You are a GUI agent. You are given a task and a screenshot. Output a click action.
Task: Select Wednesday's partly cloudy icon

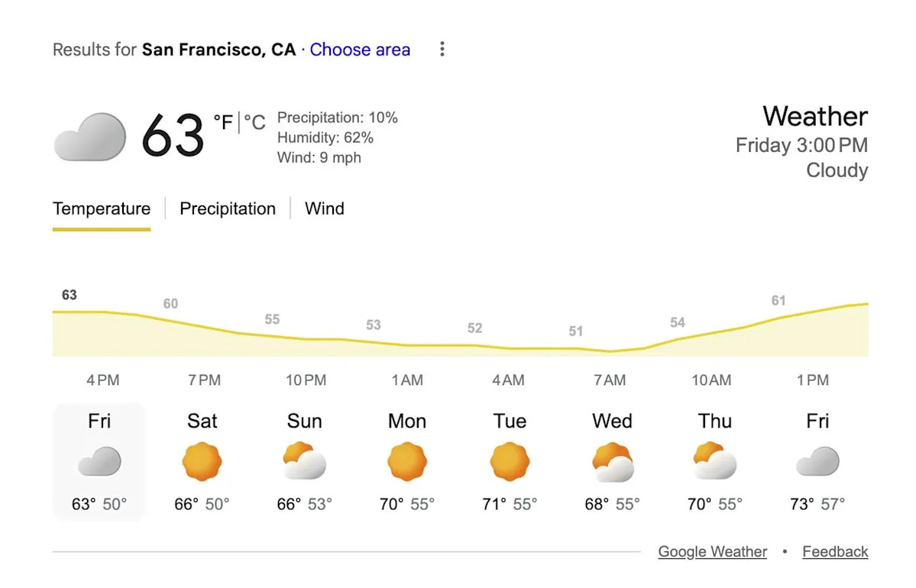point(612,461)
